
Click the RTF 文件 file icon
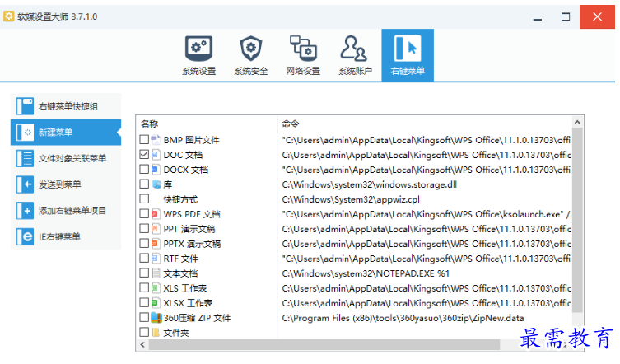[156, 259]
